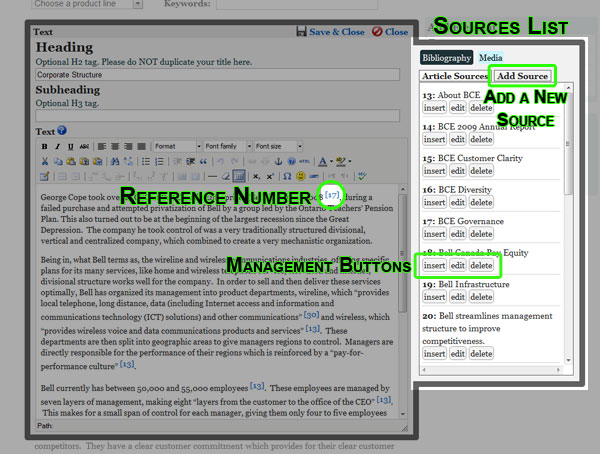Insert source 13 About BCE
This screenshot has width=600, height=454.
coord(434,108)
